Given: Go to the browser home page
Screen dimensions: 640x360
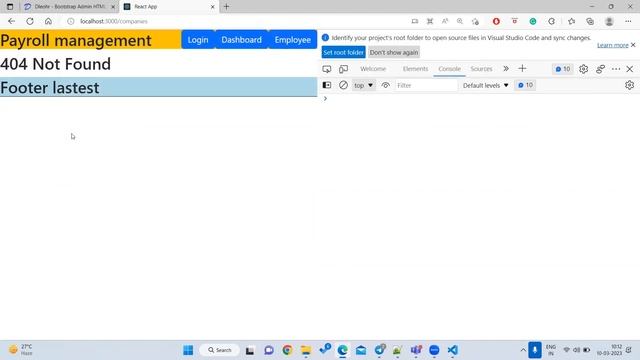Looking at the screenshot, I should (48, 21).
